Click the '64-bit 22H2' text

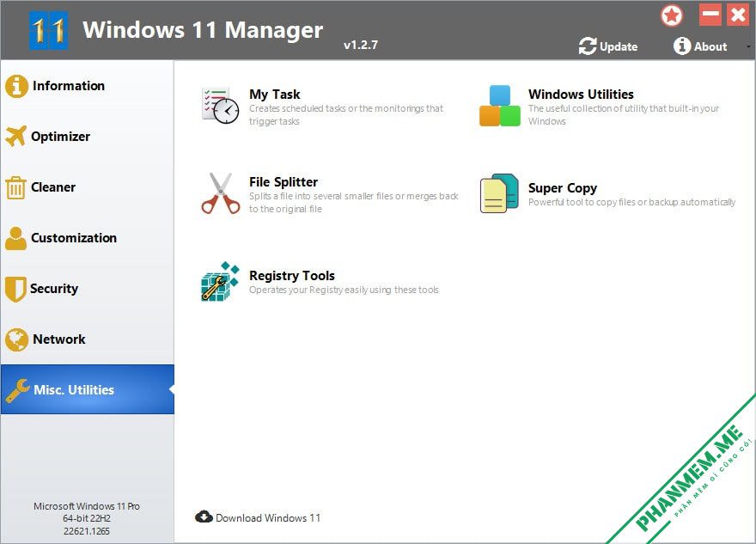[x=87, y=518]
